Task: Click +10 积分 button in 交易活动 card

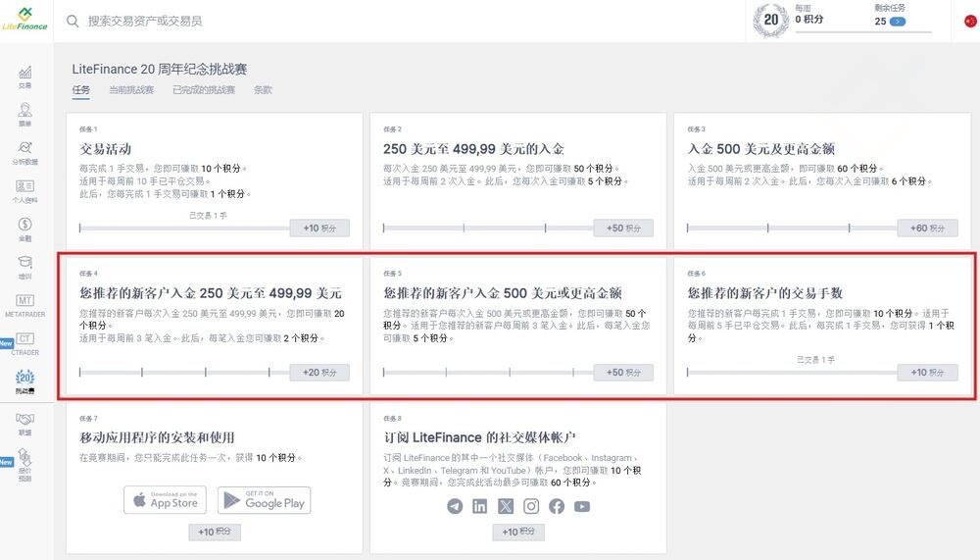Action: click(319, 229)
